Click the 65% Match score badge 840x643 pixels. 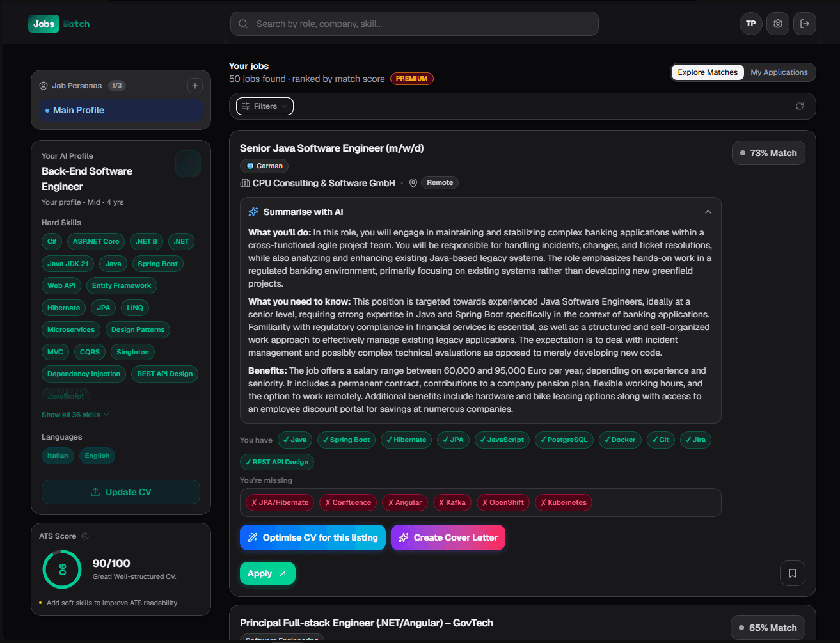click(x=768, y=628)
